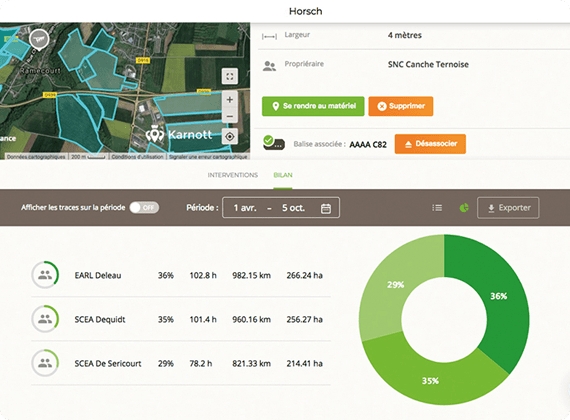
Task: Click the 4 mètres width value
Action: 405,35
